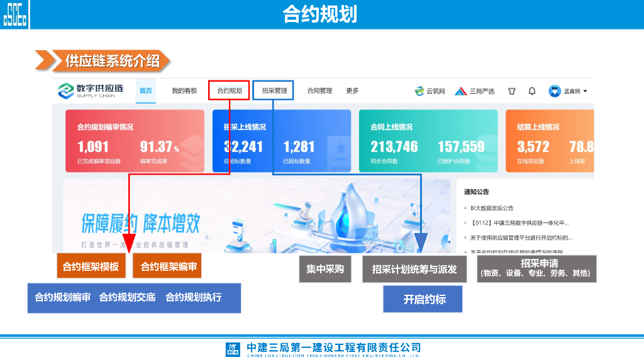Switch to the 首页 tab
The image size is (644, 362).
point(145,90)
